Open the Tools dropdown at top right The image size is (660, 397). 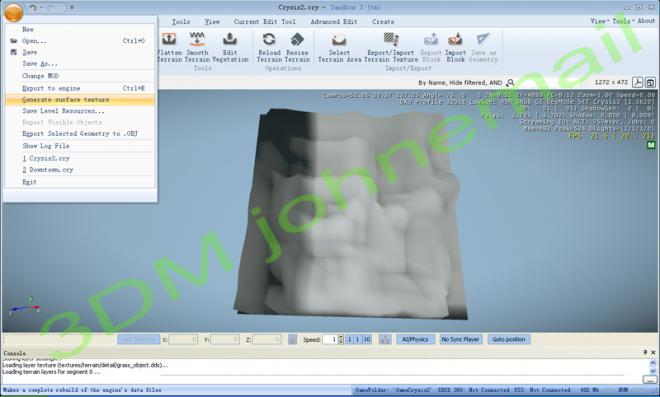pyautogui.click(x=622, y=21)
